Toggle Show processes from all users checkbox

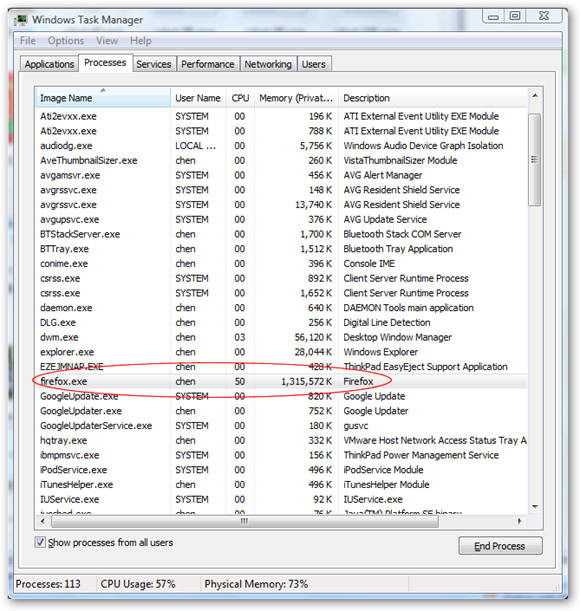[40, 542]
